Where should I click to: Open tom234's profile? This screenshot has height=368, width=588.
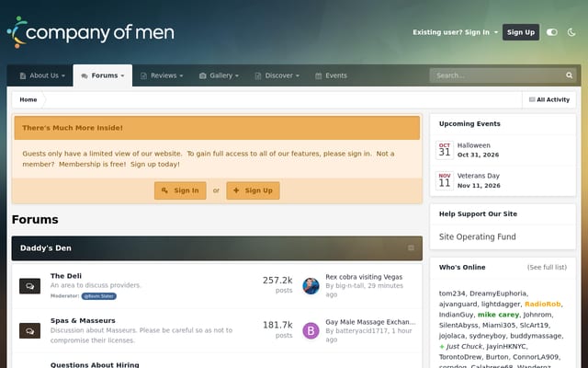452,293
